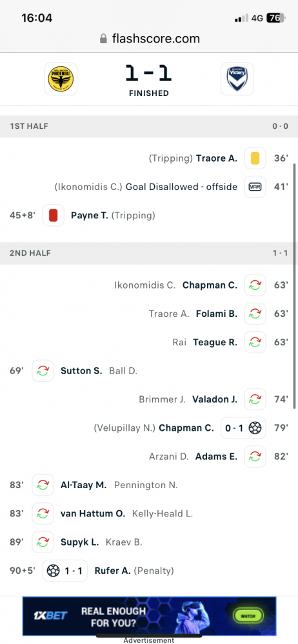Tap the substitution icon beside Sutton S.

click(43, 371)
